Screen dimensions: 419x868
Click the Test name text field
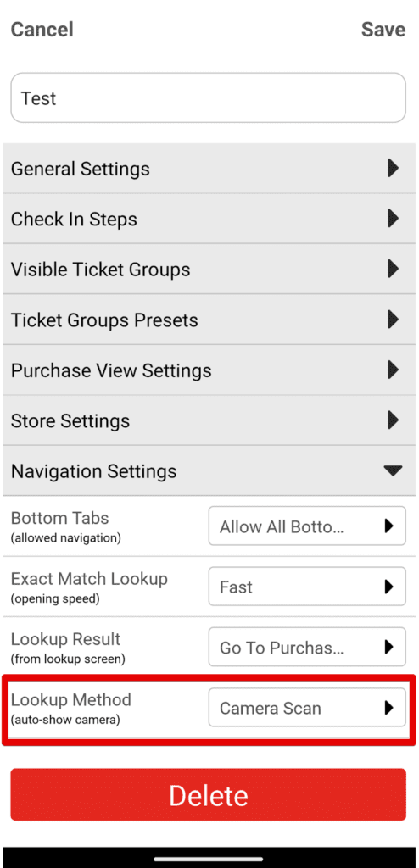pyautogui.click(x=209, y=97)
